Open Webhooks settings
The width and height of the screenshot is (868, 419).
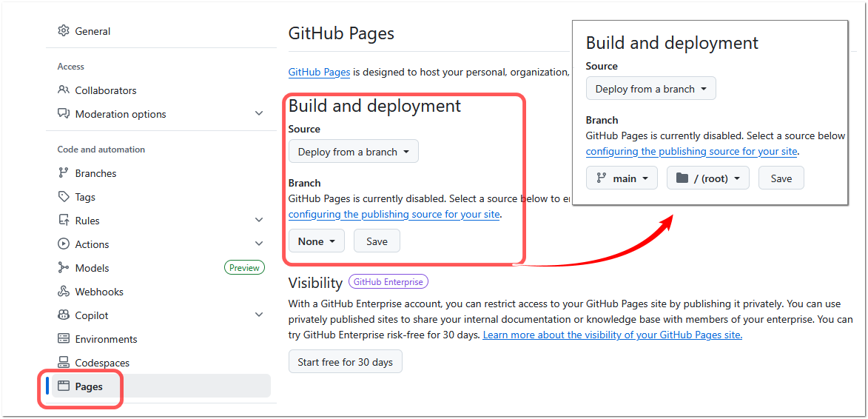99,292
